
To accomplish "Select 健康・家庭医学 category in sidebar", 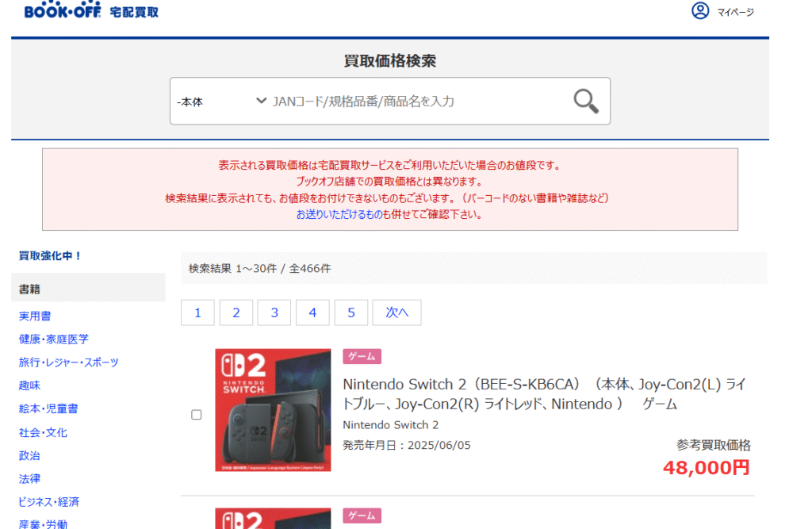I will click(x=53, y=339).
